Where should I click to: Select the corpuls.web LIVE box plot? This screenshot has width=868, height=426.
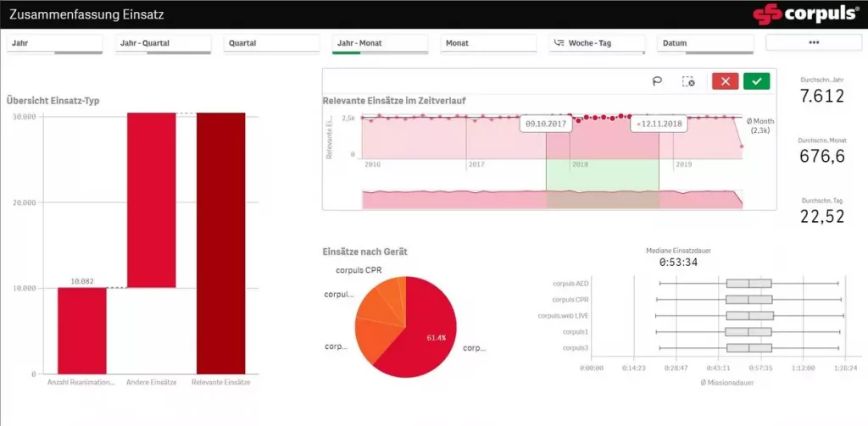749,315
